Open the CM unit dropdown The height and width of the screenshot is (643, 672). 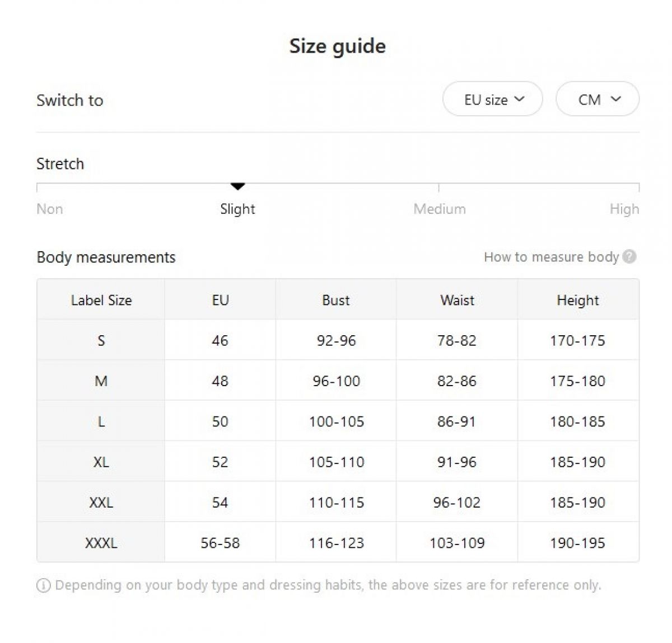(x=598, y=99)
